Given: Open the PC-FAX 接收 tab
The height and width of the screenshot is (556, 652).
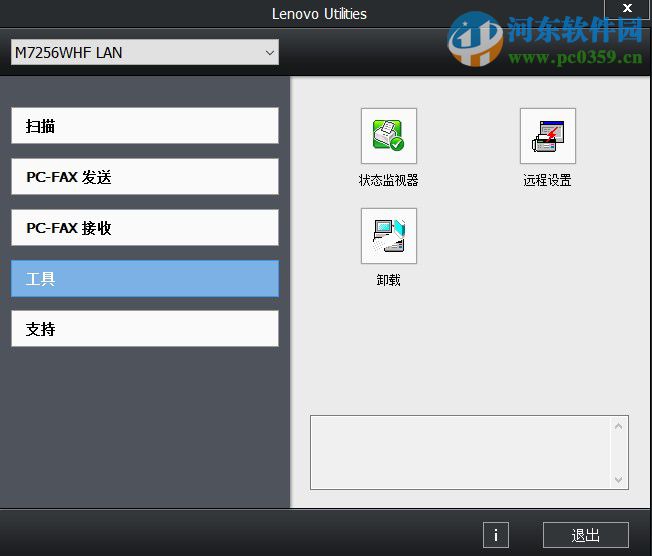Looking at the screenshot, I should click(145, 227).
